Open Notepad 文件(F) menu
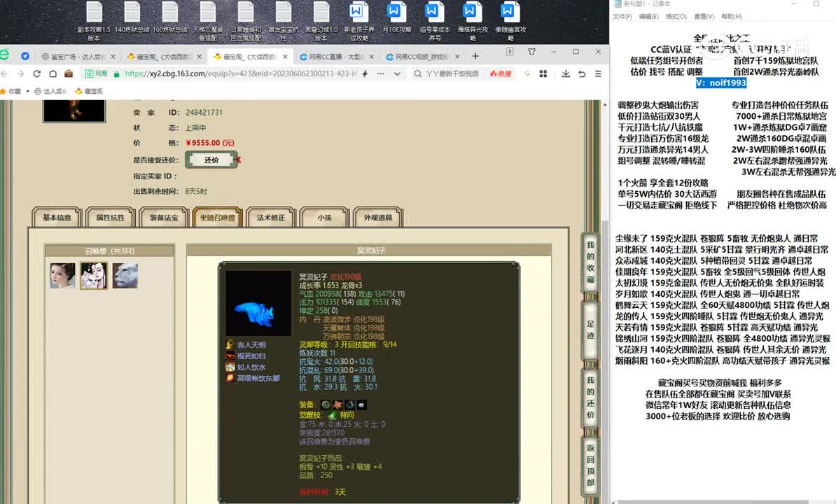This screenshot has width=836, height=504. (x=622, y=17)
